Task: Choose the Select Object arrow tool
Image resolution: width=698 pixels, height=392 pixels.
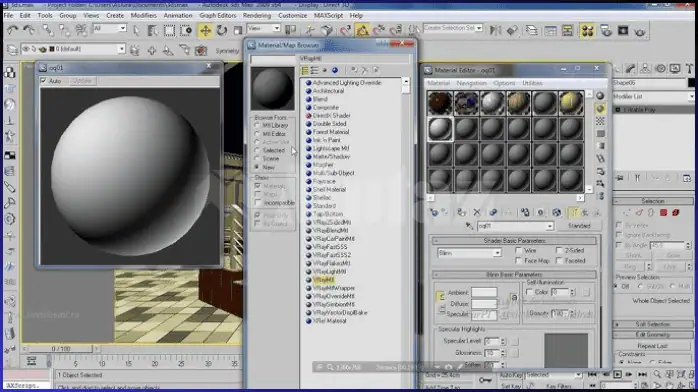Action: 136,30
